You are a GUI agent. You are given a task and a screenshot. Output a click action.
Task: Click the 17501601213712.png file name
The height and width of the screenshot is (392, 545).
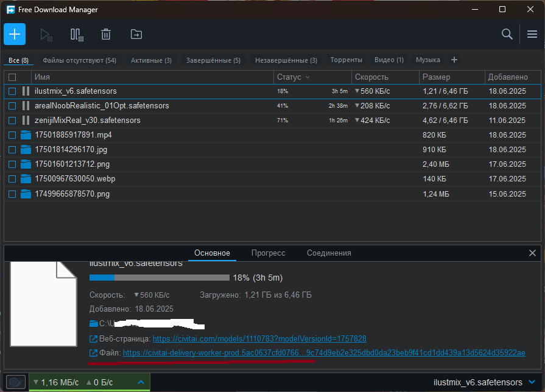[72, 164]
